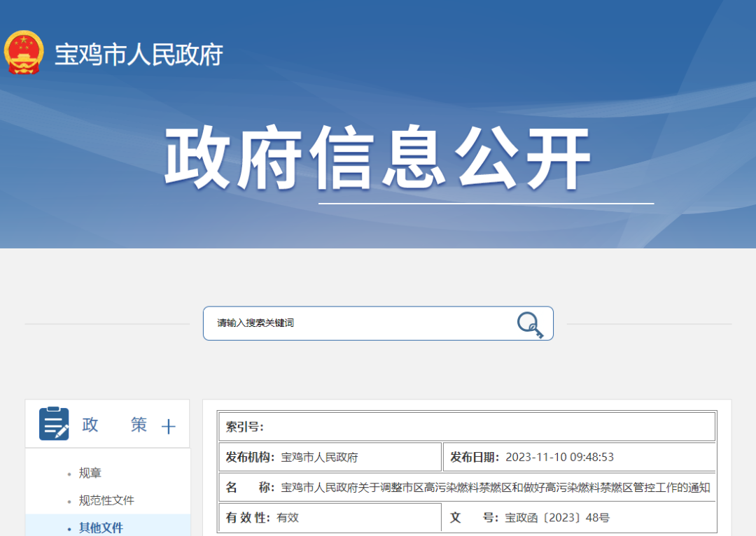756x536 pixels.
Task: Select the highlighted 其他文件 category
Action: 101,528
